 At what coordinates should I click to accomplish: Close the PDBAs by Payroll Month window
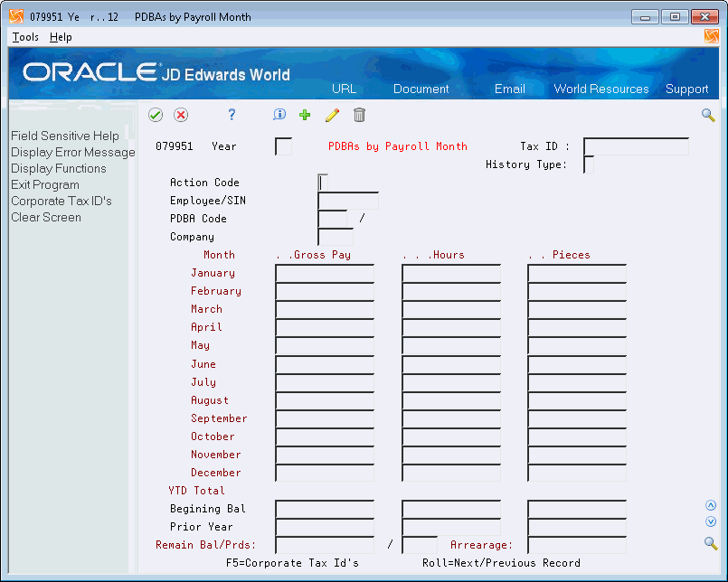[x=704, y=17]
